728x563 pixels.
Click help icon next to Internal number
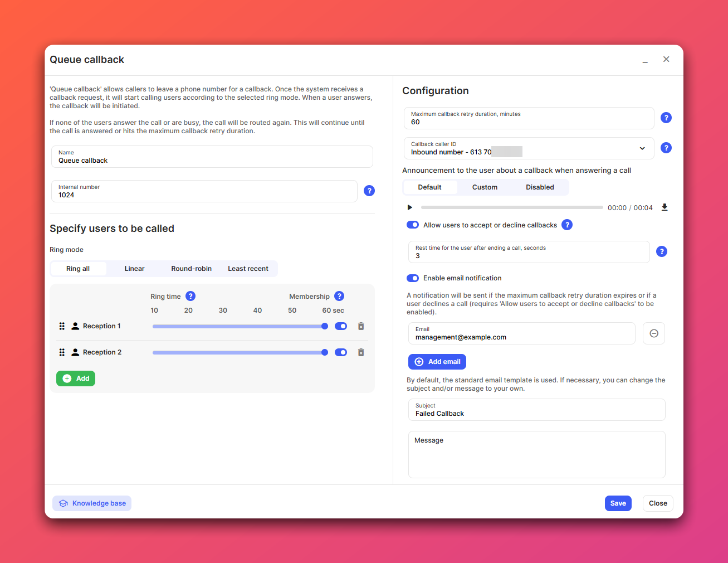(x=369, y=191)
